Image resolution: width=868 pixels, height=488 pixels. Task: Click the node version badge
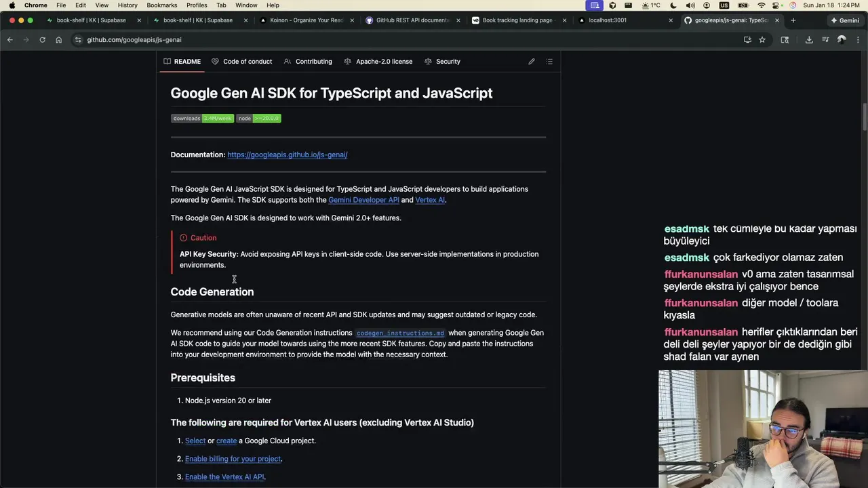[x=258, y=118]
